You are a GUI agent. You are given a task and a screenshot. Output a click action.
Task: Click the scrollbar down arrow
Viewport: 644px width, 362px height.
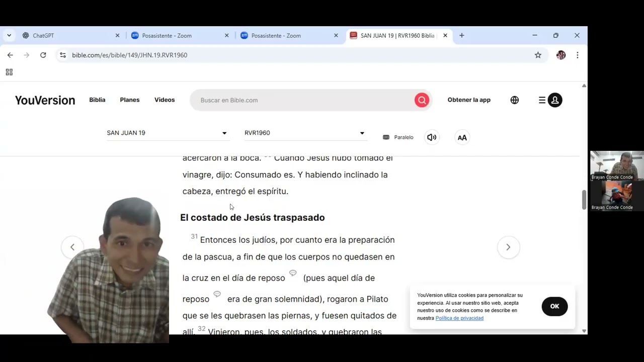point(584,330)
